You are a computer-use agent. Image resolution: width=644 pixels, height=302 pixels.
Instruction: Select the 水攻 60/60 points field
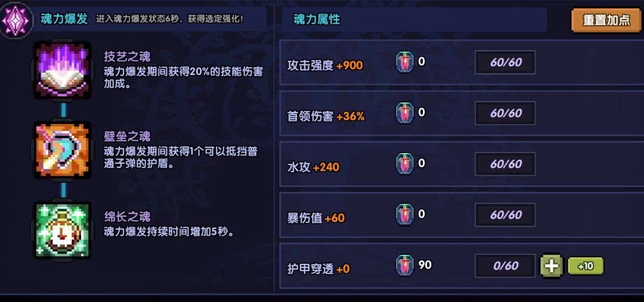pyautogui.click(x=505, y=164)
